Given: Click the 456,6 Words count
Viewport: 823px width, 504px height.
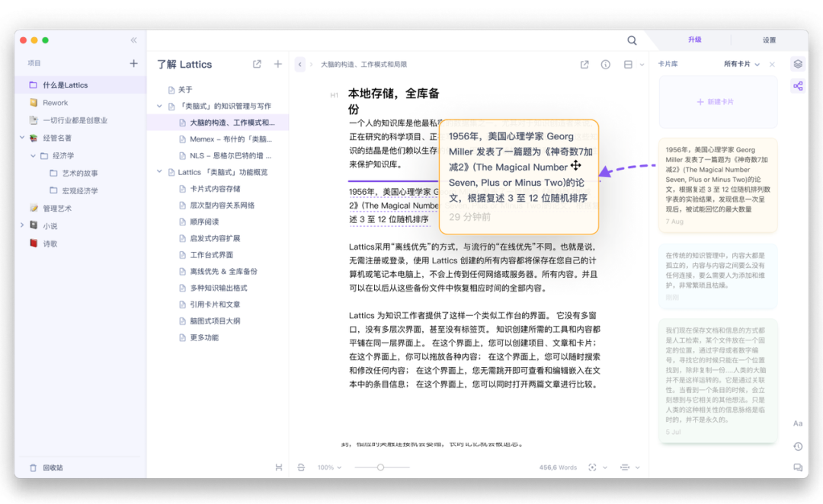Looking at the screenshot, I should click(x=558, y=467).
